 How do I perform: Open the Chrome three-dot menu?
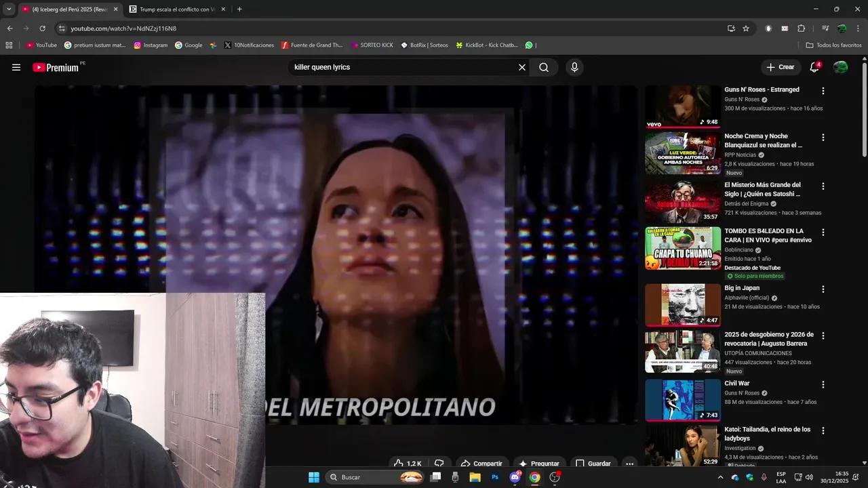coord(858,28)
